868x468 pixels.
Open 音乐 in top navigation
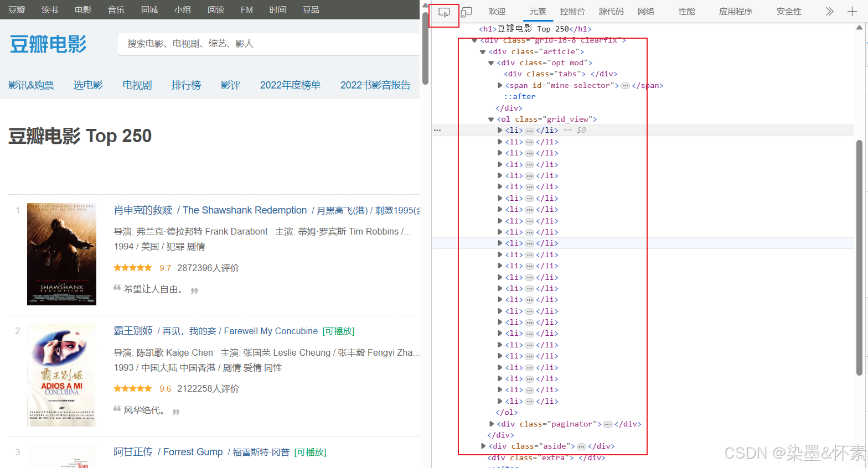coord(116,9)
